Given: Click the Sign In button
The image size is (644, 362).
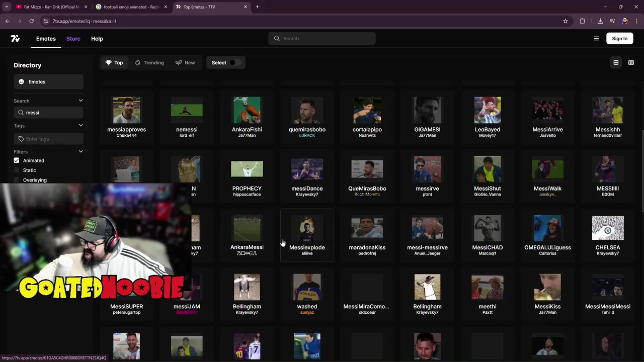Looking at the screenshot, I should [620, 39].
